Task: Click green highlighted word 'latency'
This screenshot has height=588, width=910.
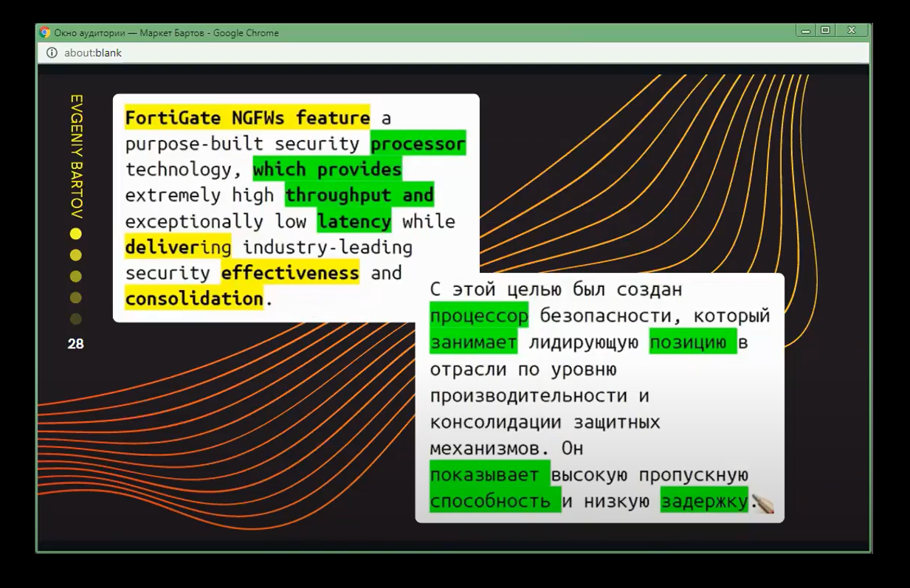Action: pos(354,221)
